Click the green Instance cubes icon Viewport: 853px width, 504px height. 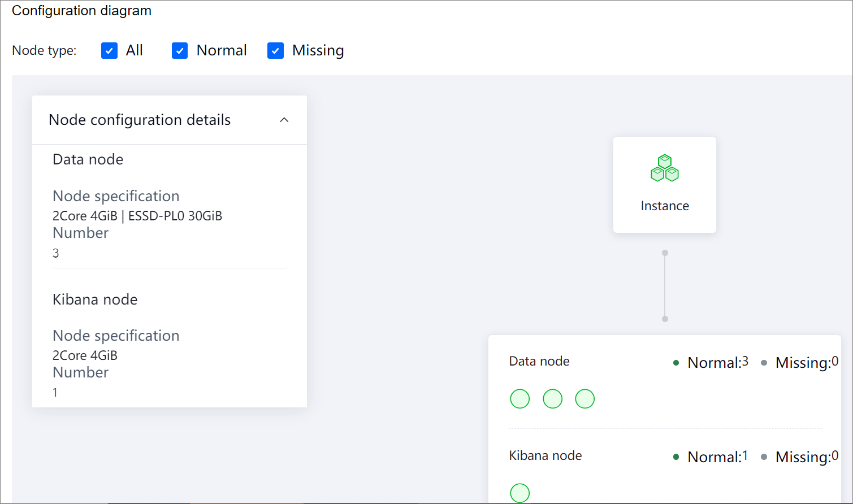click(665, 168)
